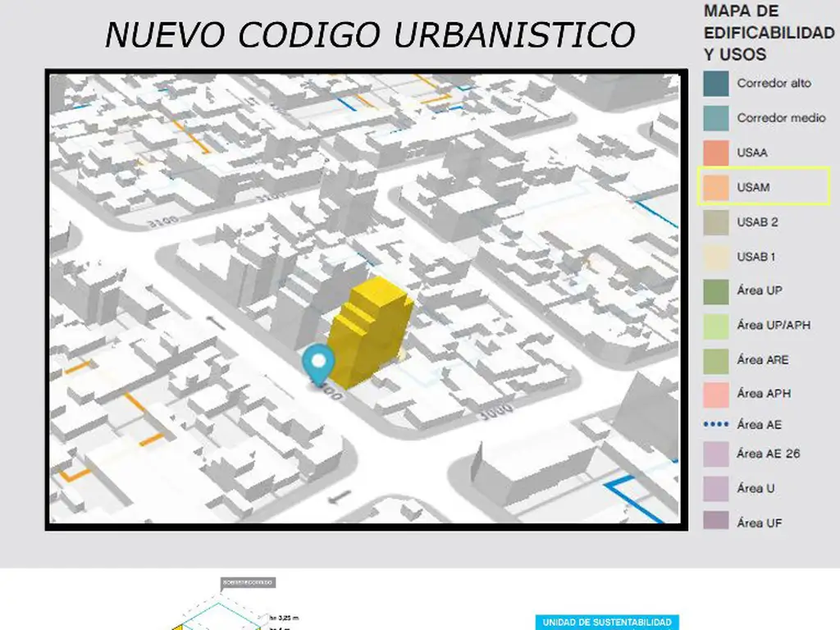This screenshot has height=630, width=840.
Task: Select the USAA legend color swatch
Action: [715, 153]
